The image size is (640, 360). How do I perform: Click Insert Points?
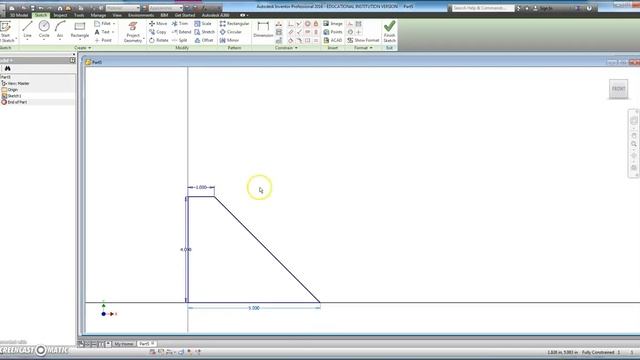pos(333,32)
